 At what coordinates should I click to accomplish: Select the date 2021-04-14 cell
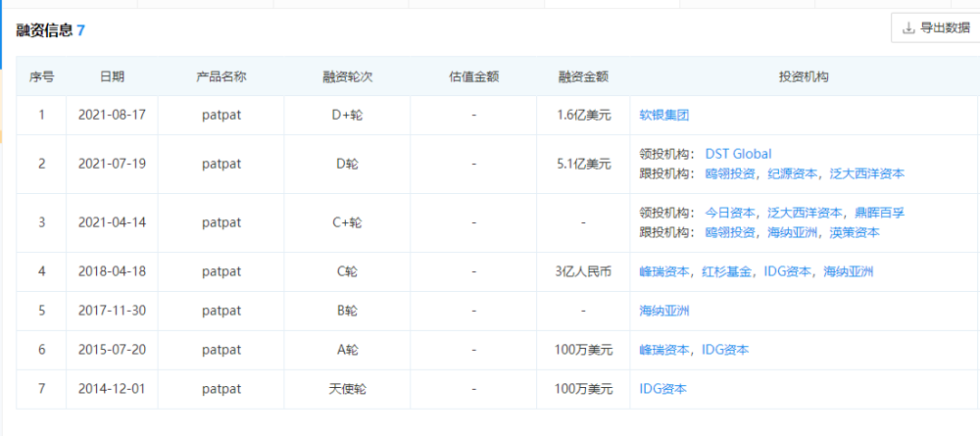[x=112, y=222]
